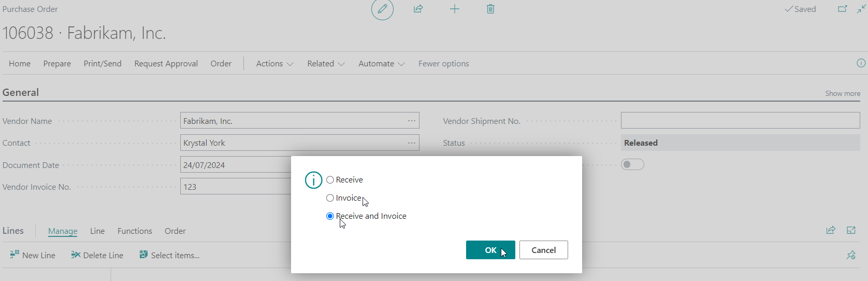
Task: Switch to Manage tab in Lines
Action: tap(63, 231)
